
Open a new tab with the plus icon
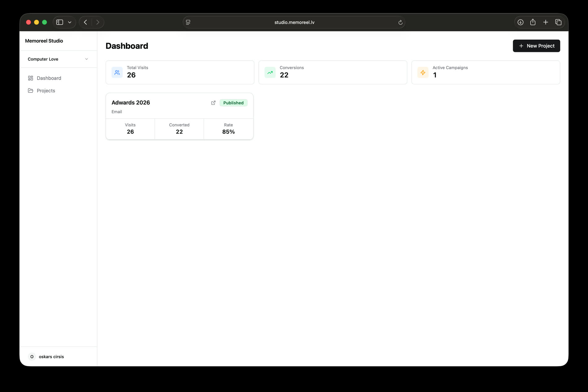(546, 22)
